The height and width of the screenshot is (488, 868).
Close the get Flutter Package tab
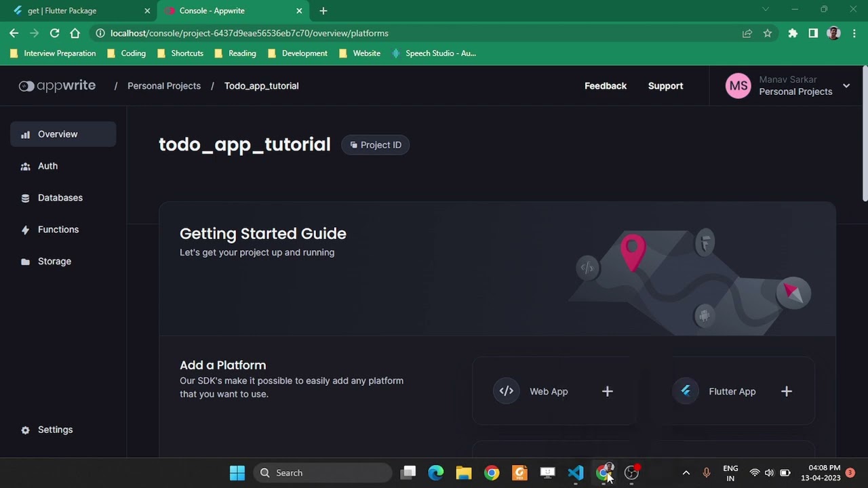point(147,11)
